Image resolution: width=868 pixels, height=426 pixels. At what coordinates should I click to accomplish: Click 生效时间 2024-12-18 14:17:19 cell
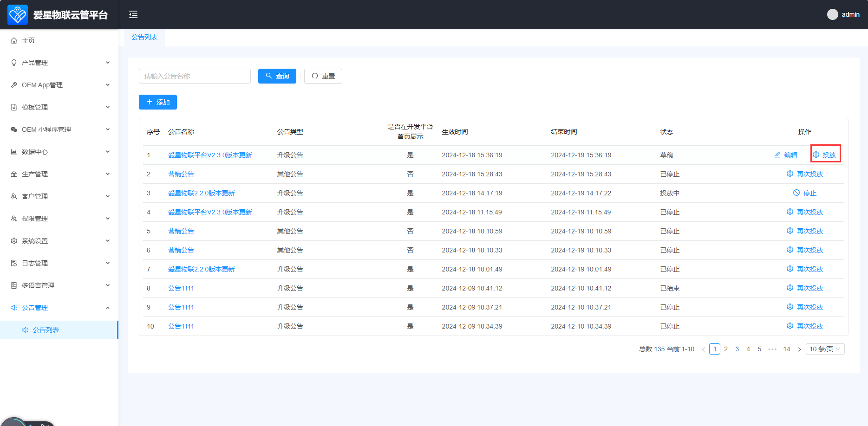click(x=472, y=193)
